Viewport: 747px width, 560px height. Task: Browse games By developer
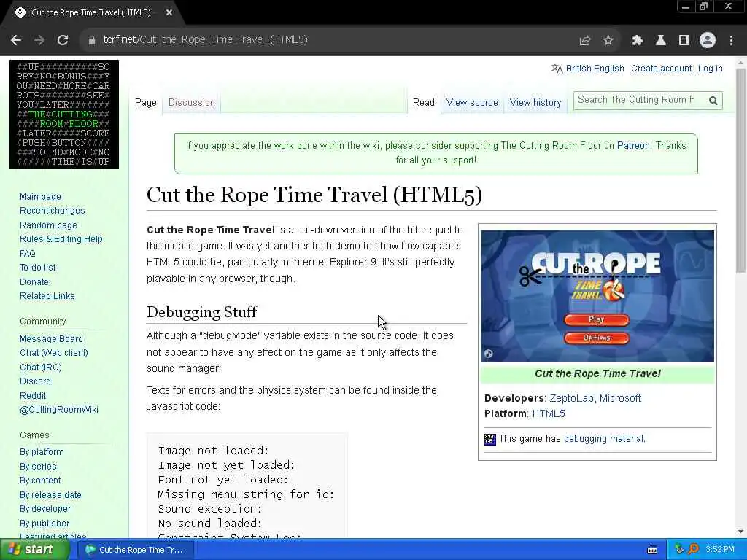tap(45, 509)
